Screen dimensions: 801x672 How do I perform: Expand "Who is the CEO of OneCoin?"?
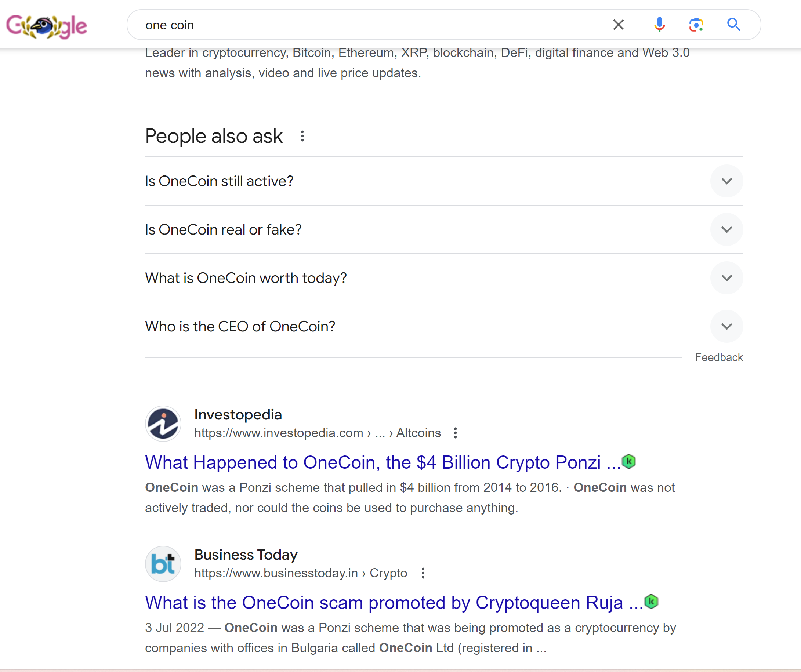pos(726,327)
